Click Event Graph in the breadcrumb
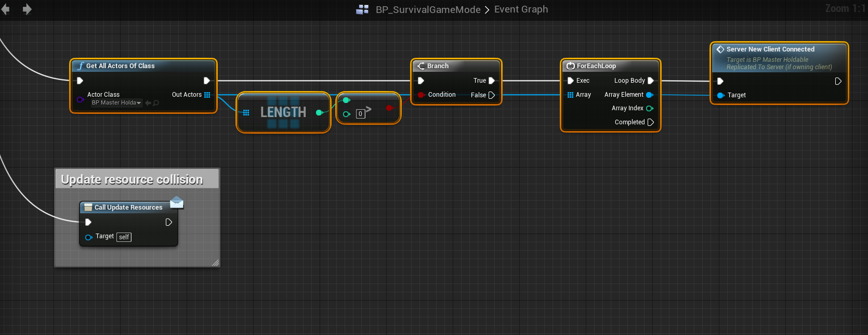The height and width of the screenshot is (335, 868). point(521,9)
